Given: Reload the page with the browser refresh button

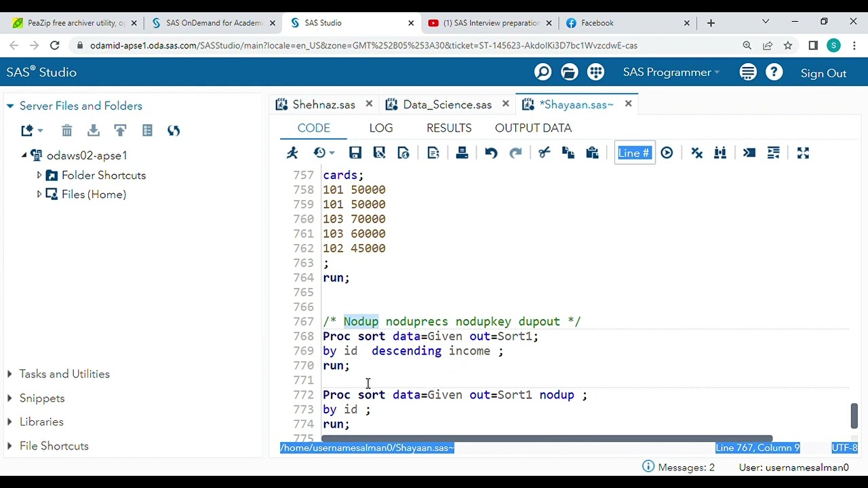Looking at the screenshot, I should (55, 45).
